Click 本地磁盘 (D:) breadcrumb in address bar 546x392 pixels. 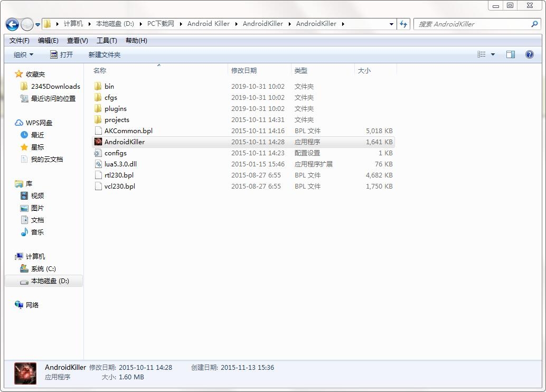click(115, 24)
